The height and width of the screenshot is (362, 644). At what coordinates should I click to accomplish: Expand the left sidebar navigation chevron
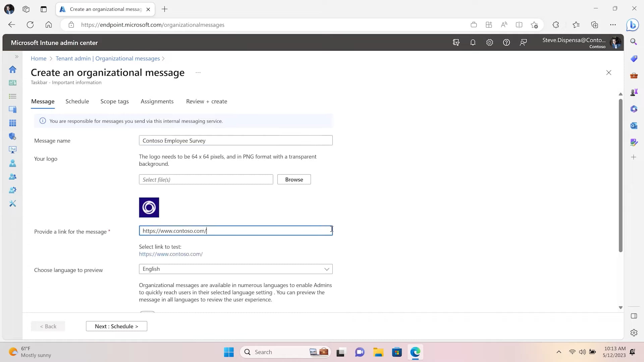click(16, 57)
